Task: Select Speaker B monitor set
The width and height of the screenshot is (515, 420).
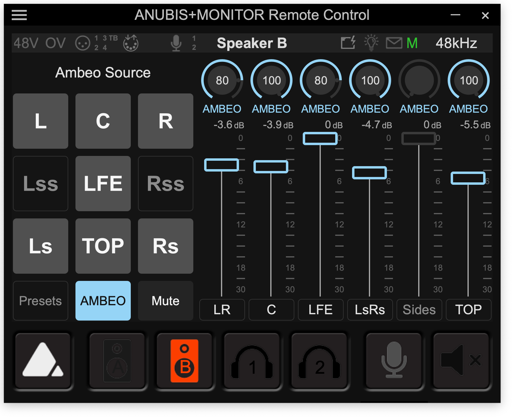Action: point(184,361)
